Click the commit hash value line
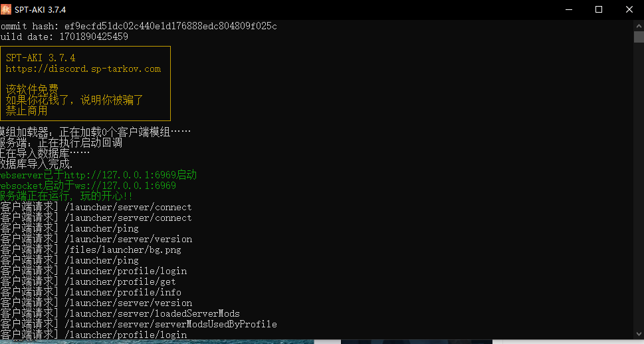Screen dimensions: 644x344 coord(170,26)
